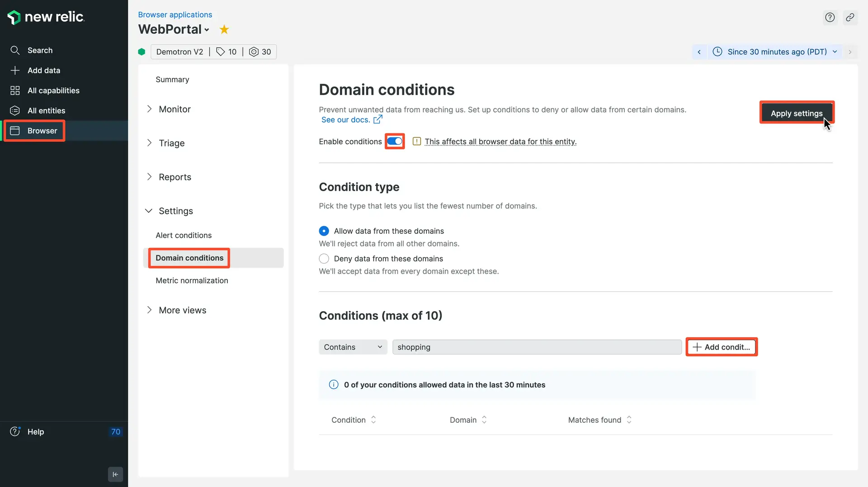Open the Since 30 minutes ago time picker
868x487 pixels.
click(x=776, y=52)
